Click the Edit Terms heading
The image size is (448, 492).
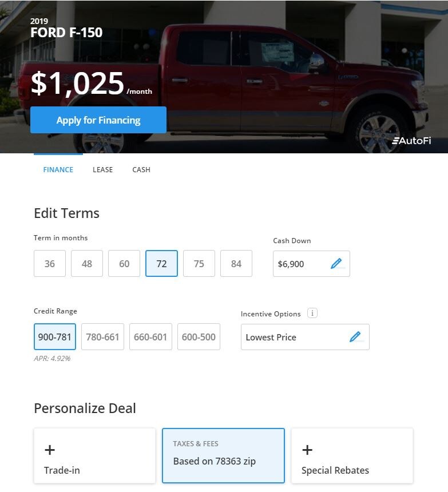tap(66, 213)
